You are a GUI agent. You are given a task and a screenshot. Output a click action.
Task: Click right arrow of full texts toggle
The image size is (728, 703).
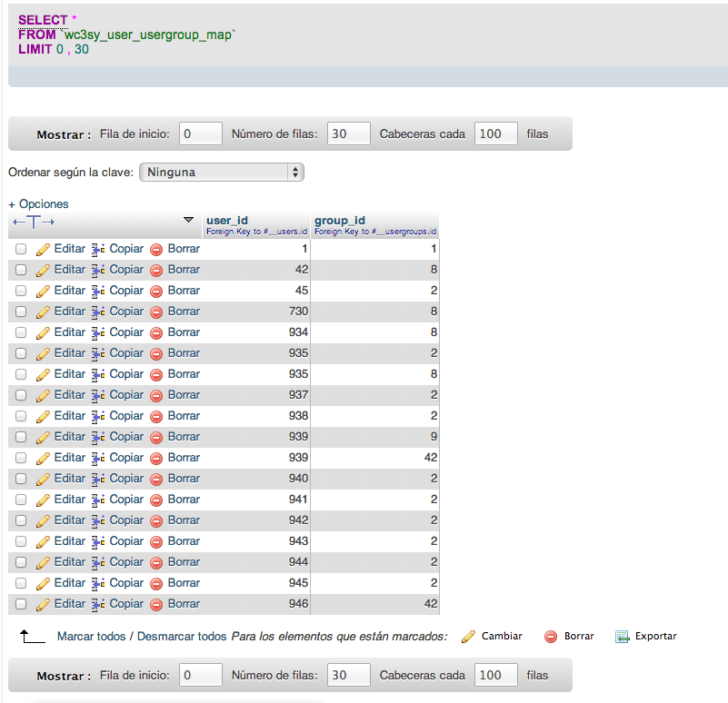click(x=48, y=222)
